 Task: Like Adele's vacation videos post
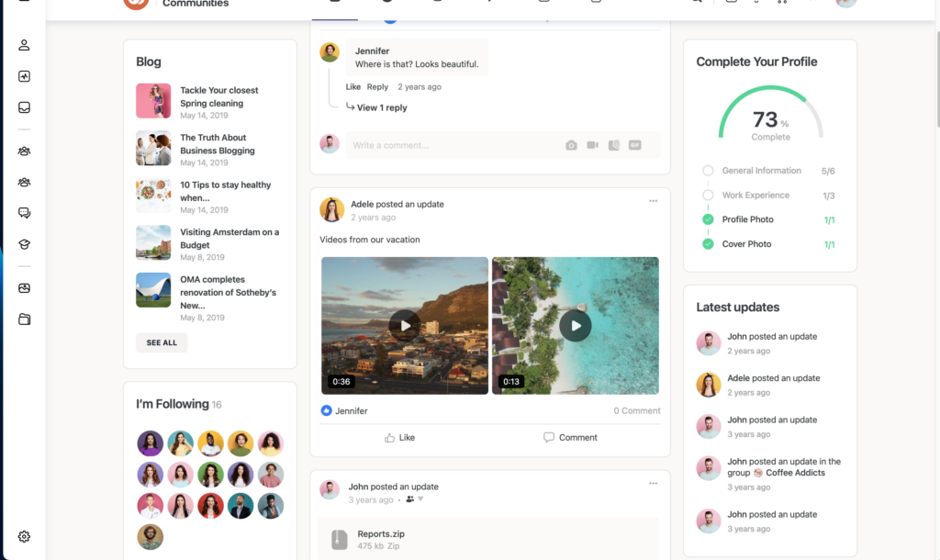click(400, 438)
